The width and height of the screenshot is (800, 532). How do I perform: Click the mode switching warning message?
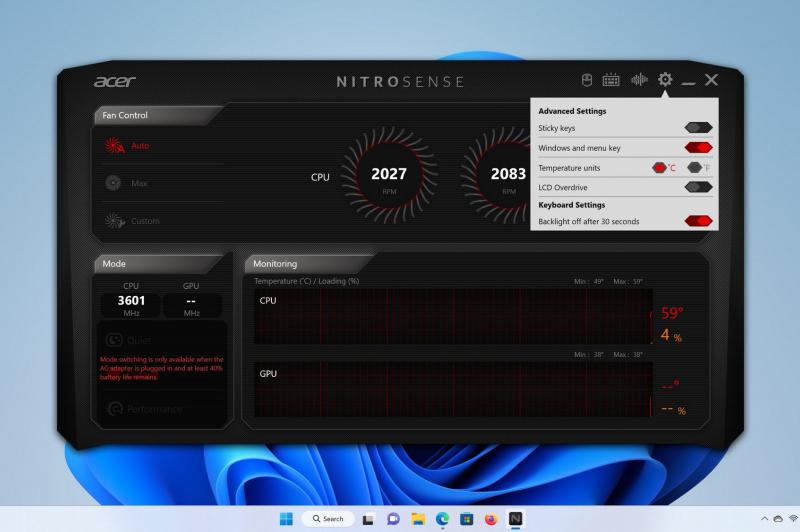tap(161, 368)
